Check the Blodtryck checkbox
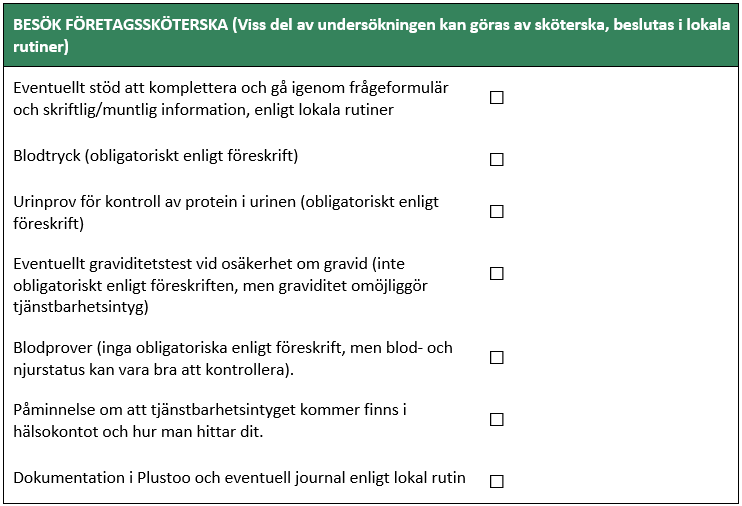742x506 pixels. pos(496,159)
